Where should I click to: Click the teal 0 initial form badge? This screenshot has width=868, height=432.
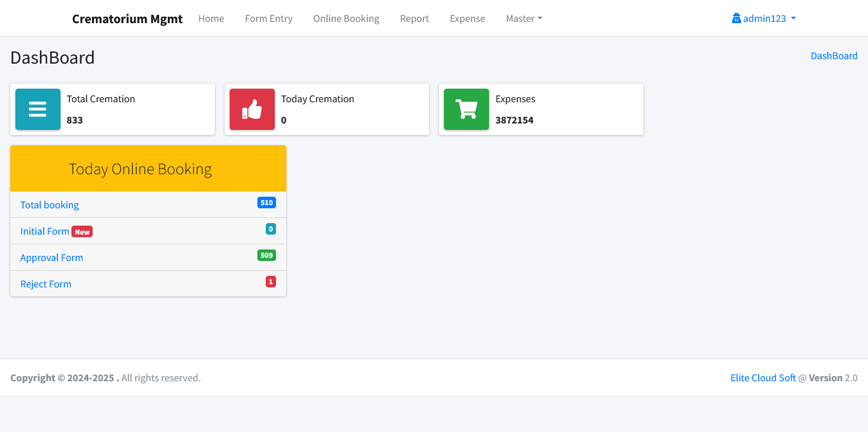[271, 229]
